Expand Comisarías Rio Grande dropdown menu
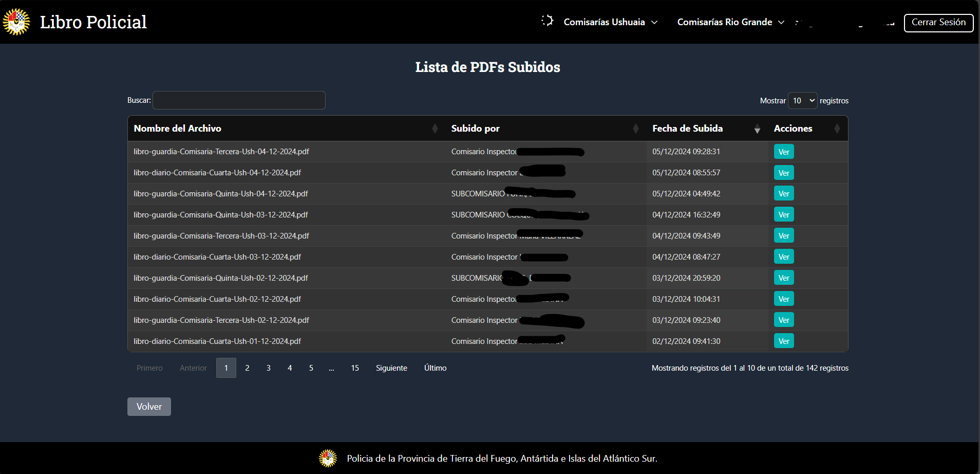Viewport: 980px width, 474px height. pyautogui.click(x=730, y=22)
